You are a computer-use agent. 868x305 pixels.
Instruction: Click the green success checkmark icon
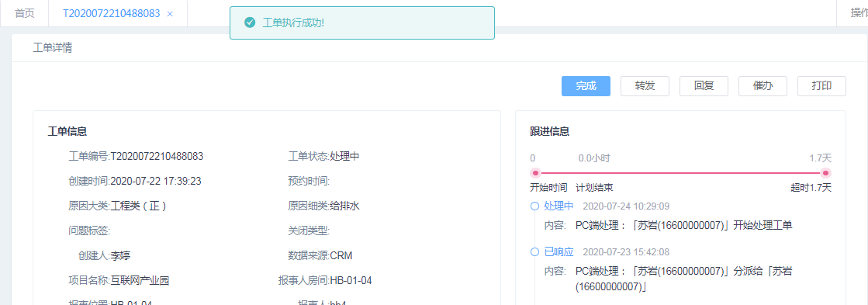tap(250, 23)
